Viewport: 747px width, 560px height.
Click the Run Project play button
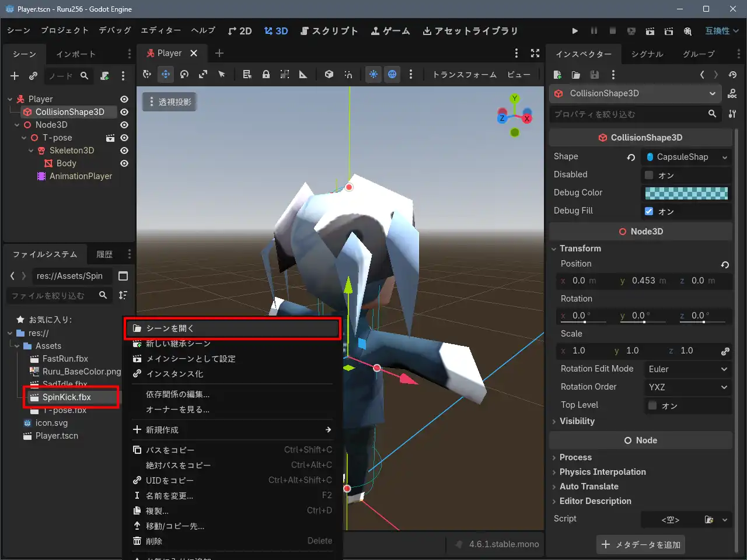pyautogui.click(x=575, y=31)
